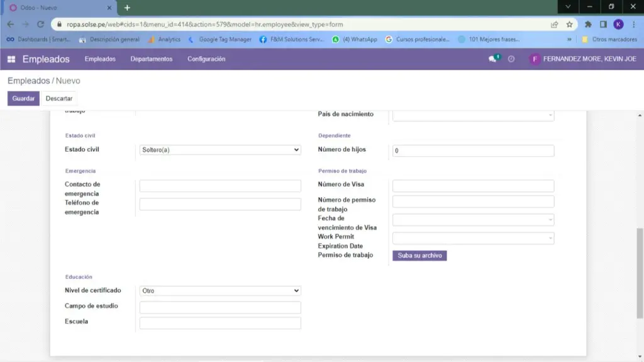Click the Número de hijos field
The height and width of the screenshot is (362, 644).
click(473, 151)
